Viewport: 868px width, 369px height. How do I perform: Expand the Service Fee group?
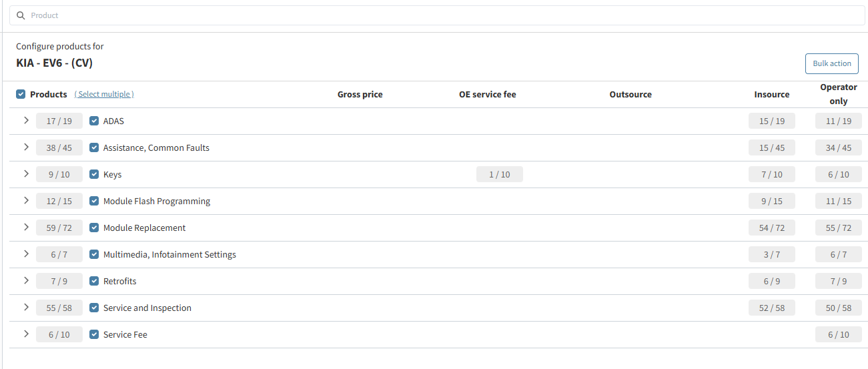[26, 334]
